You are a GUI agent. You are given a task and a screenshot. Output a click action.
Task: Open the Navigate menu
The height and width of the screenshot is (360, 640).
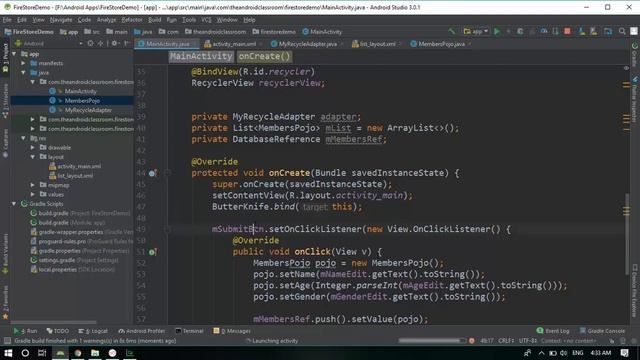[61, 20]
